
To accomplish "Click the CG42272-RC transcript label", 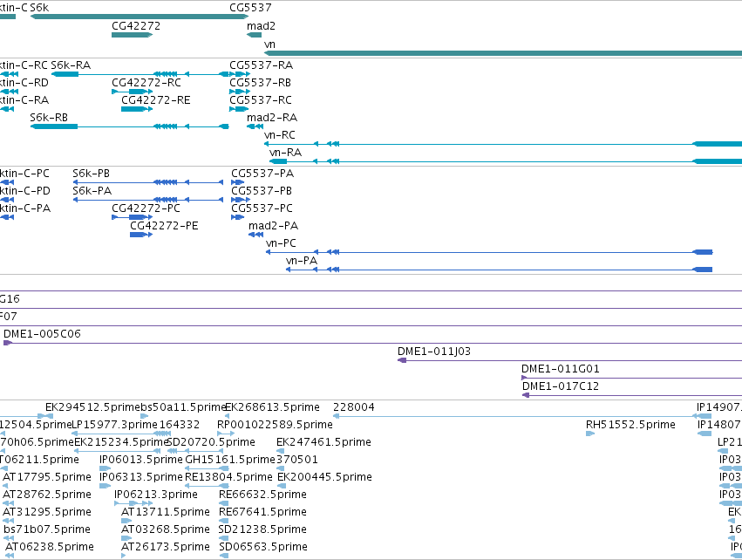I will (x=146, y=82).
